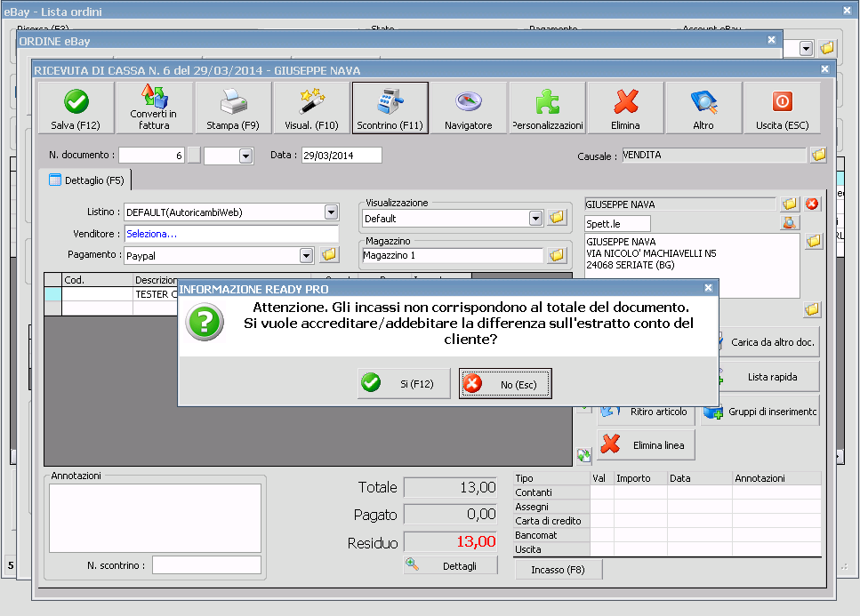
Task: Exit with Uscita (ESC) button
Action: pos(782,108)
